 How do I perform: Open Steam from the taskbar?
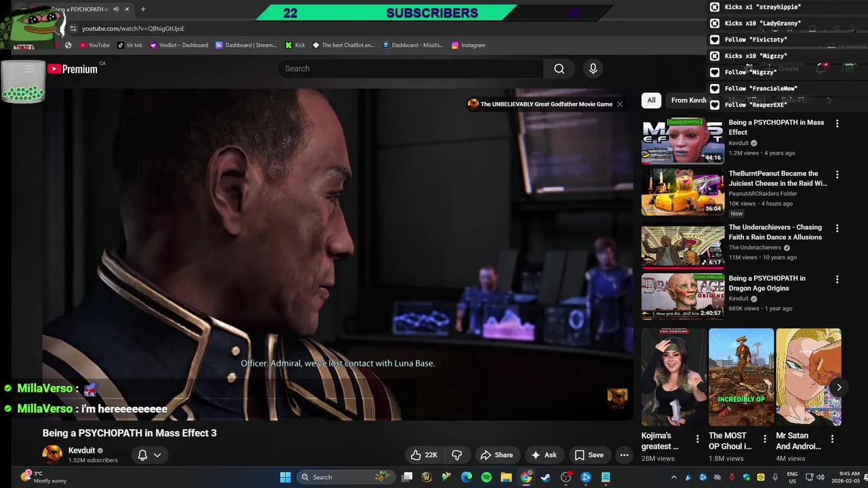point(546,477)
